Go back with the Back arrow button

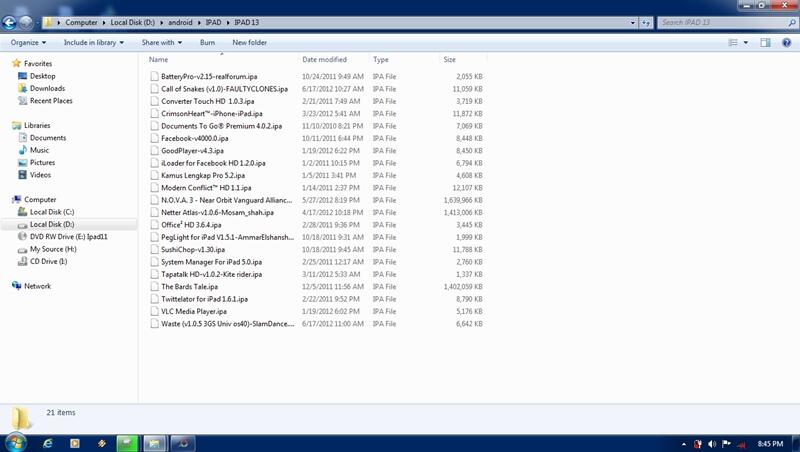click(9, 22)
